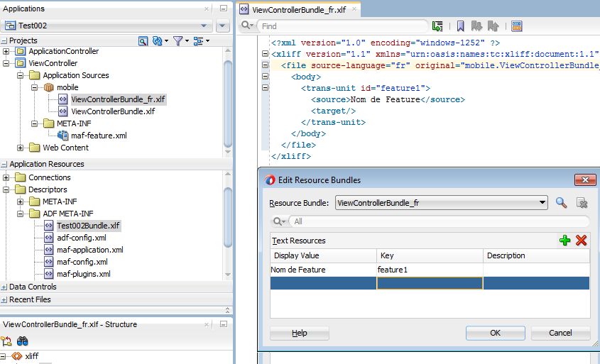The height and width of the screenshot is (364, 600).
Task: Click the feature1 key cell
Action: click(430, 270)
